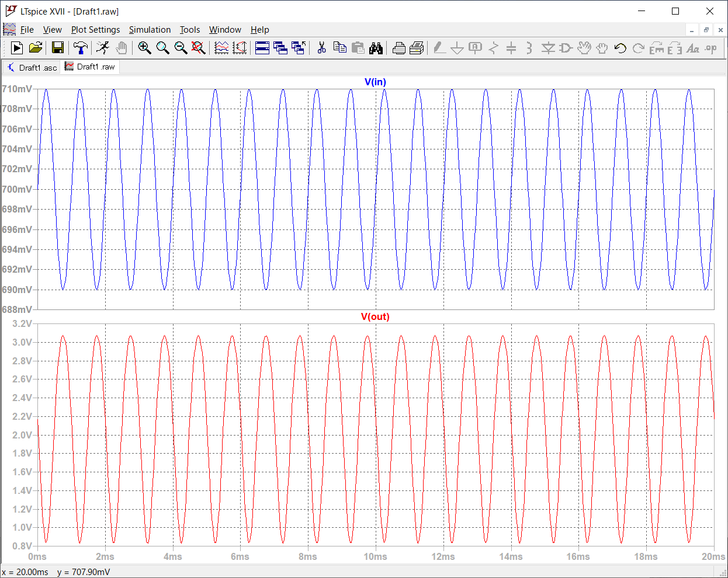
Task: Click the binoculars Find icon
Action: tap(376, 48)
